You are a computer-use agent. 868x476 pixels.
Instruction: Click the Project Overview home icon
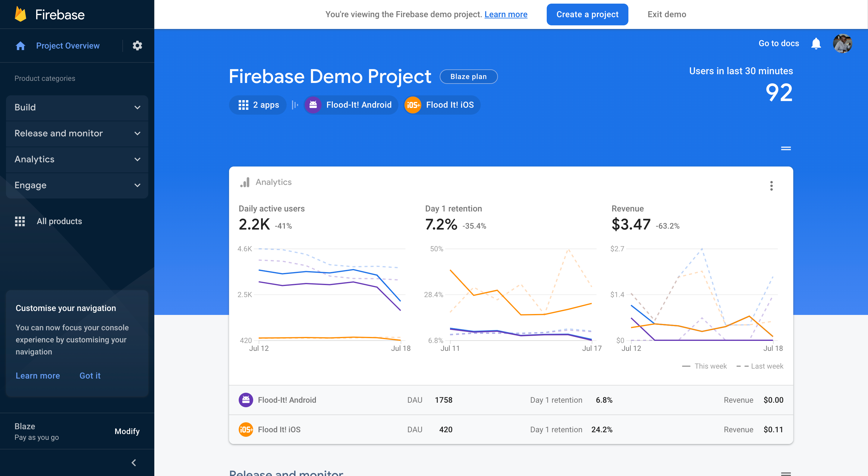point(20,46)
